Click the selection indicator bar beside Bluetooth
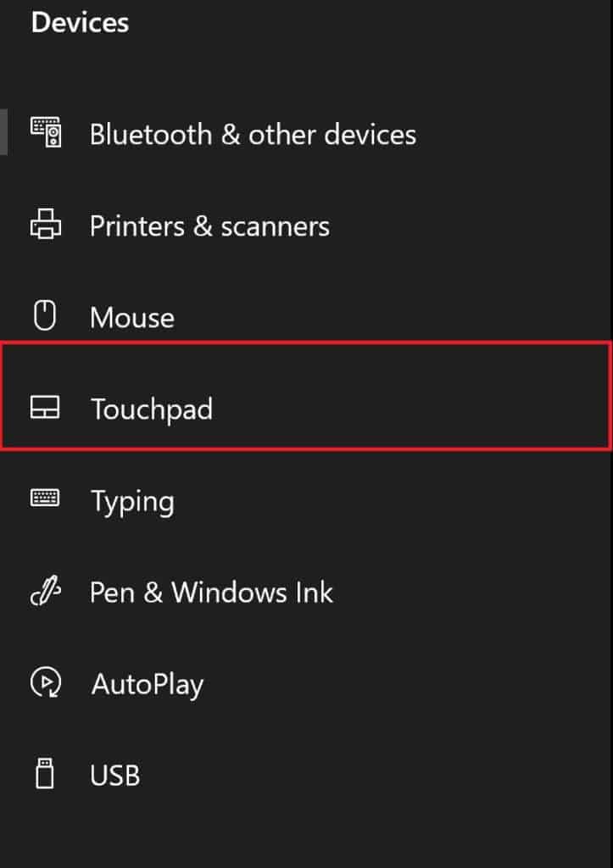The height and width of the screenshot is (868, 613). (3, 131)
